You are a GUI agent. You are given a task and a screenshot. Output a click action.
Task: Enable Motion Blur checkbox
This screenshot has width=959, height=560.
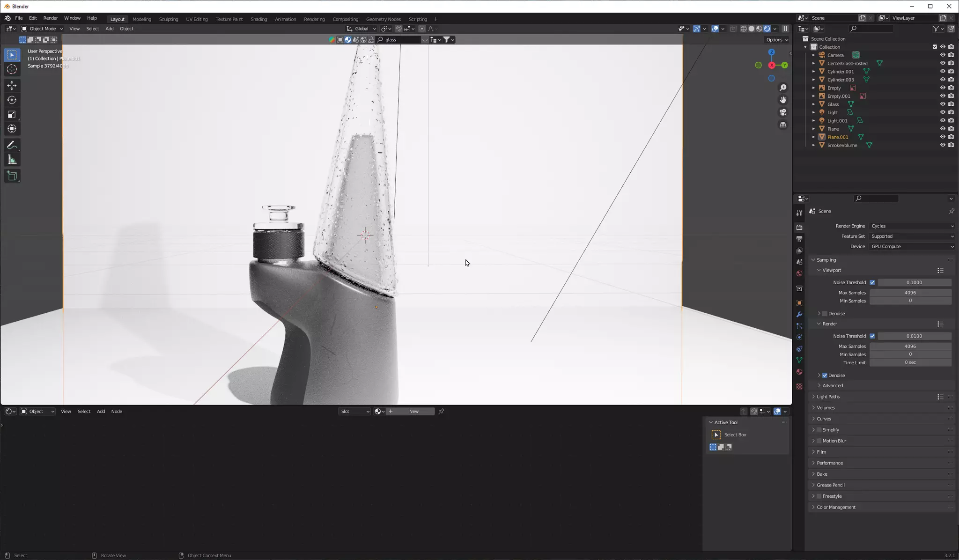[x=819, y=441]
